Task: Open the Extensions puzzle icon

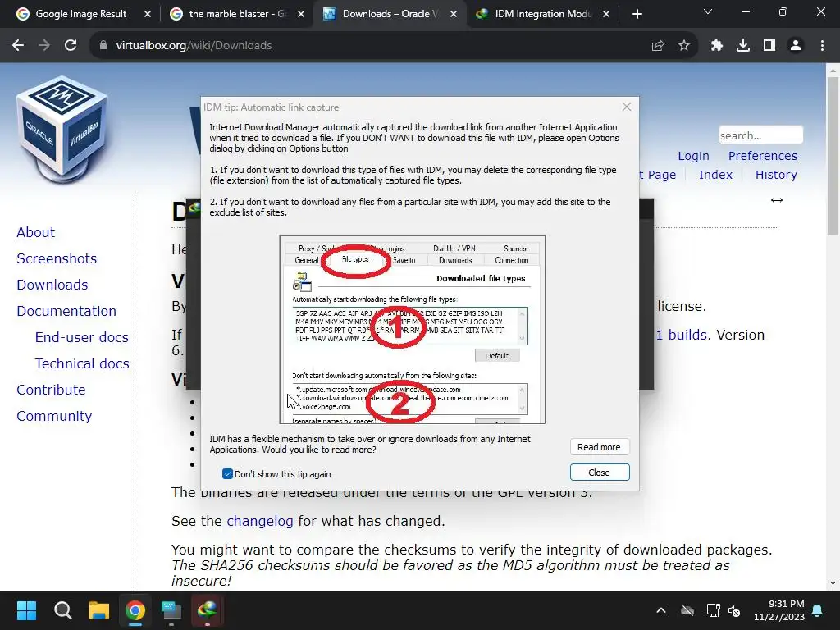Action: click(717, 46)
